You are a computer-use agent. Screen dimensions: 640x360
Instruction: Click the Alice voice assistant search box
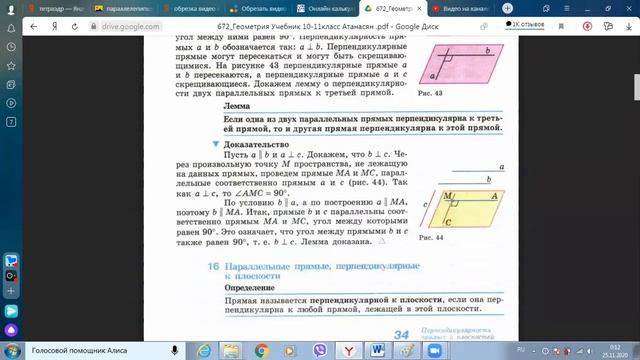coord(105,351)
